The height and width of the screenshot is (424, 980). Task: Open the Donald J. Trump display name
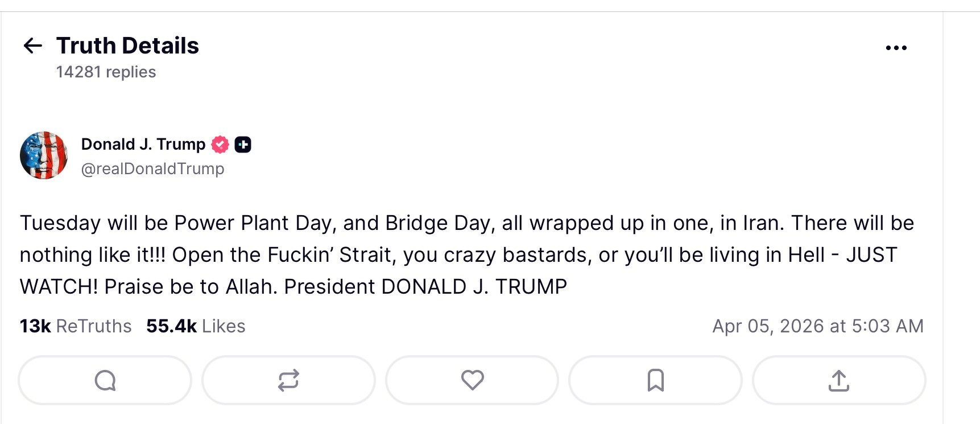pos(143,145)
